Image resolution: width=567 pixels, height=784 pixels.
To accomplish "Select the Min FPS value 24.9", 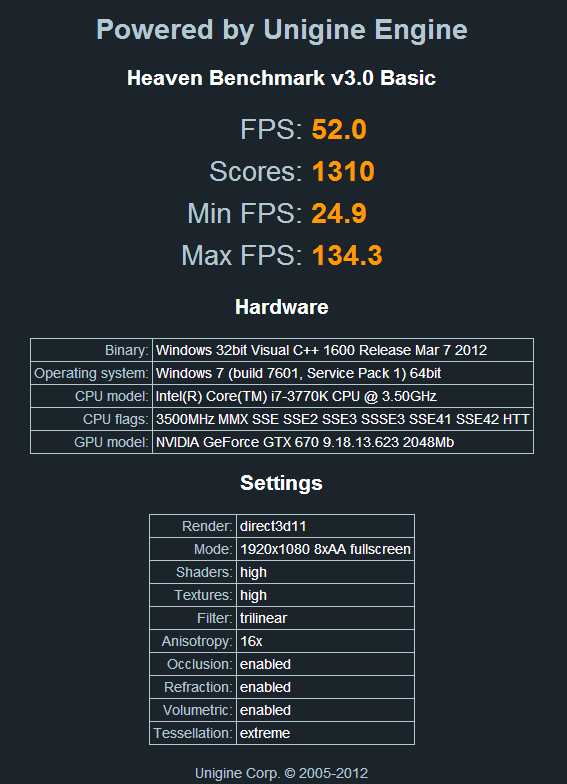I will click(x=339, y=214).
